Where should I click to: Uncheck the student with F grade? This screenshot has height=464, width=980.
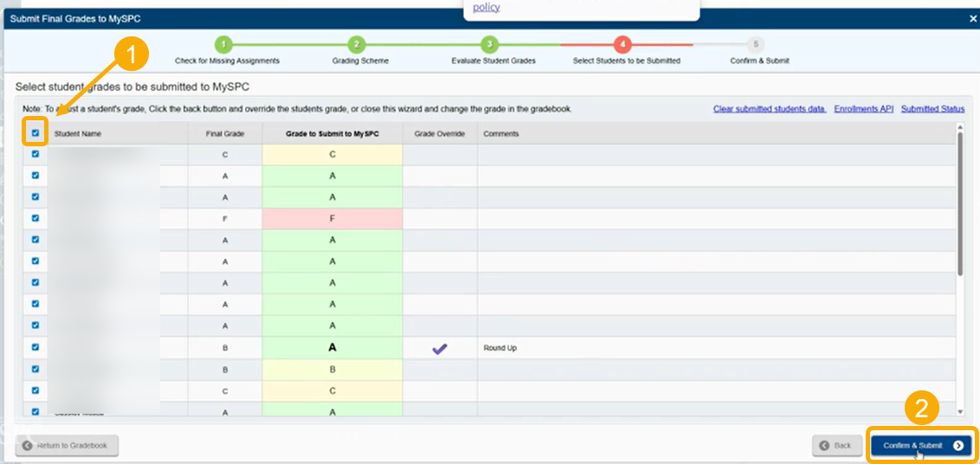coord(35,218)
